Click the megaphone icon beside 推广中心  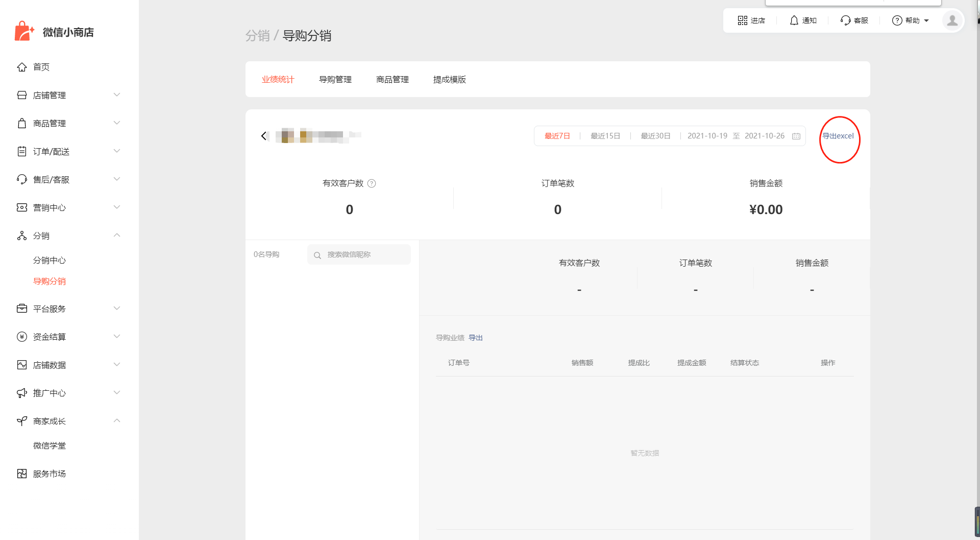[x=22, y=393]
